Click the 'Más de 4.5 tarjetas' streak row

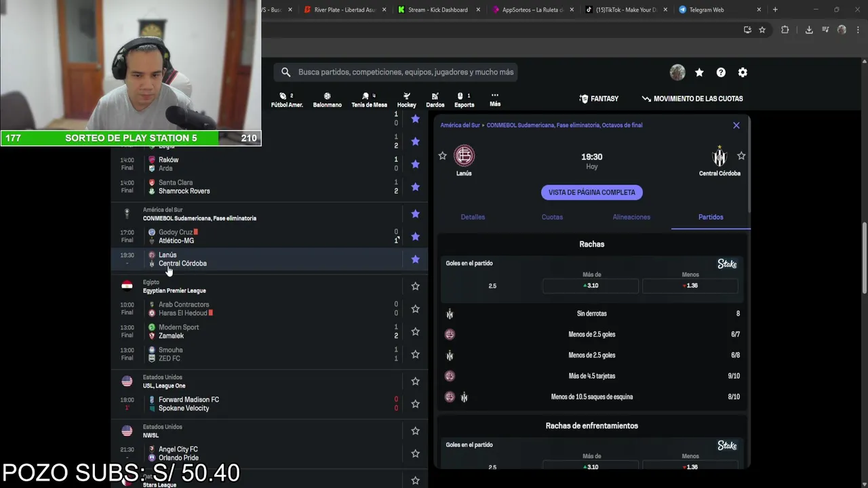[592, 376]
